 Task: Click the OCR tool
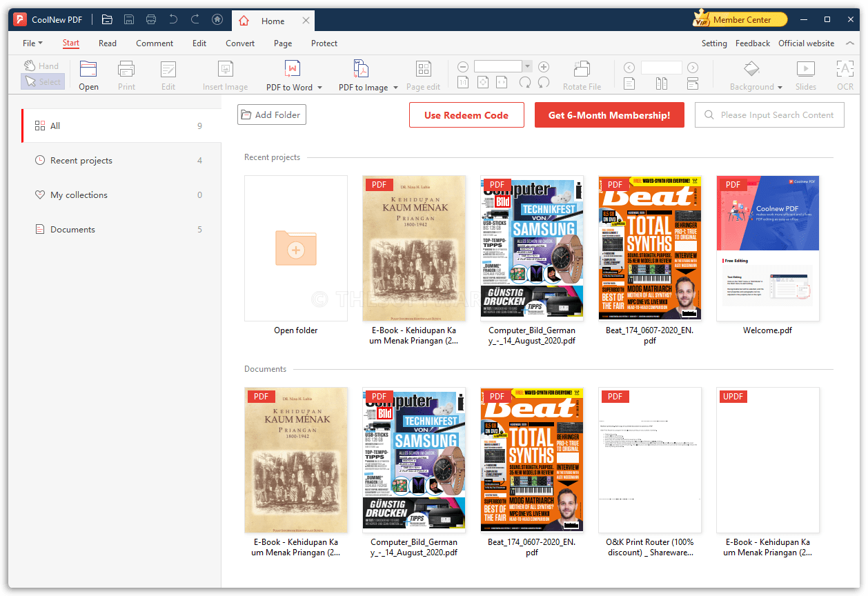pos(845,75)
